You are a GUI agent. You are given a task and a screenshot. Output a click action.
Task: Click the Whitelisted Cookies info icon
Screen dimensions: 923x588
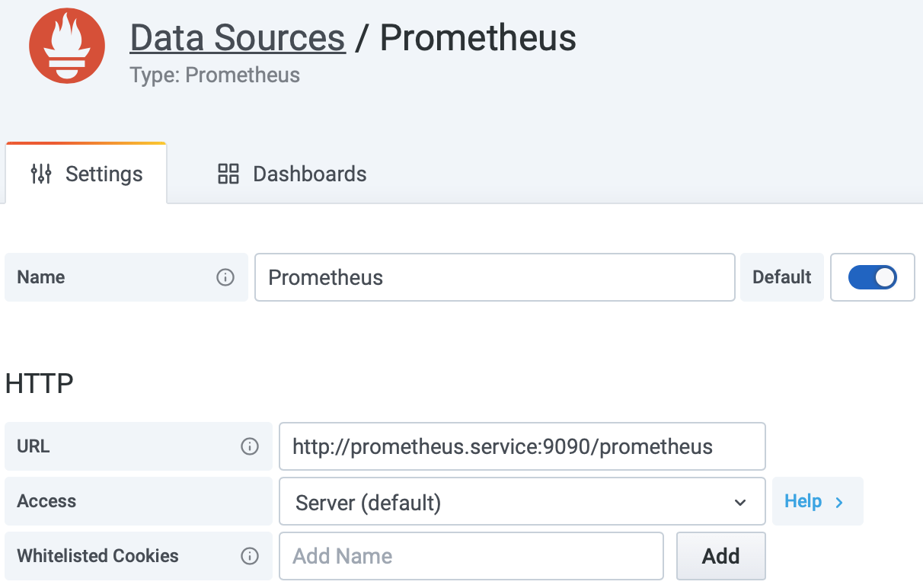(250, 556)
